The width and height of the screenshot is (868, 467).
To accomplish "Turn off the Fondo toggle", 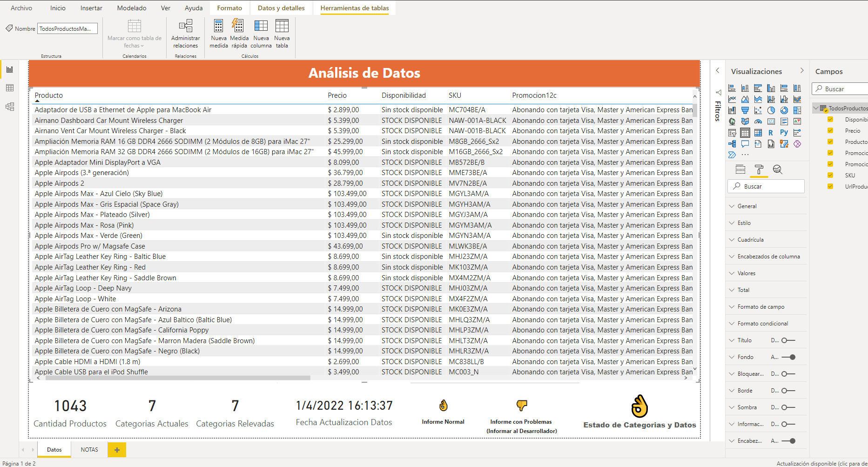I will (x=788, y=357).
